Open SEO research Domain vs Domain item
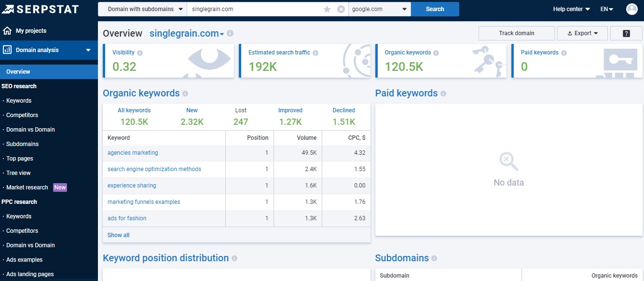This screenshot has width=644, height=281. click(30, 130)
